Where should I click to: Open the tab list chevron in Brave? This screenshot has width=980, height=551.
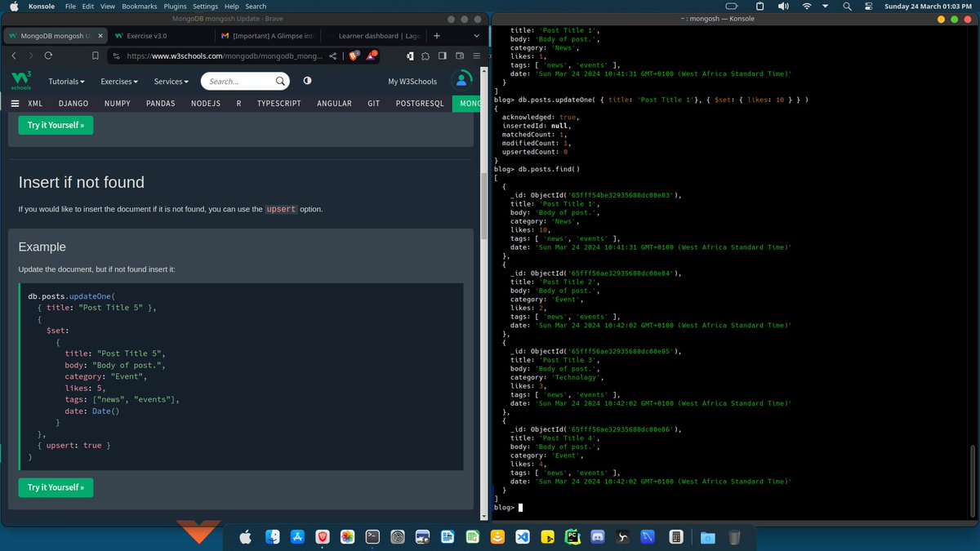coord(477,36)
